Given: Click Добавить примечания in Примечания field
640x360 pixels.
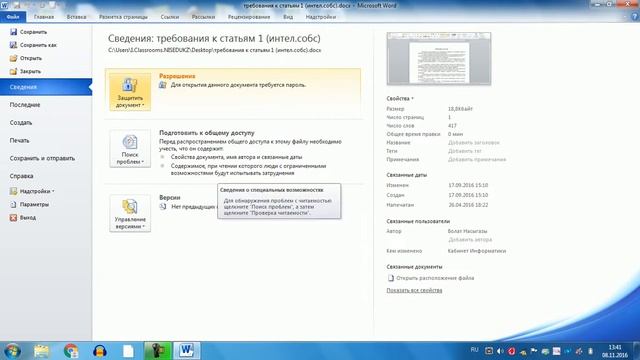Looking at the screenshot, I should 477,160.
